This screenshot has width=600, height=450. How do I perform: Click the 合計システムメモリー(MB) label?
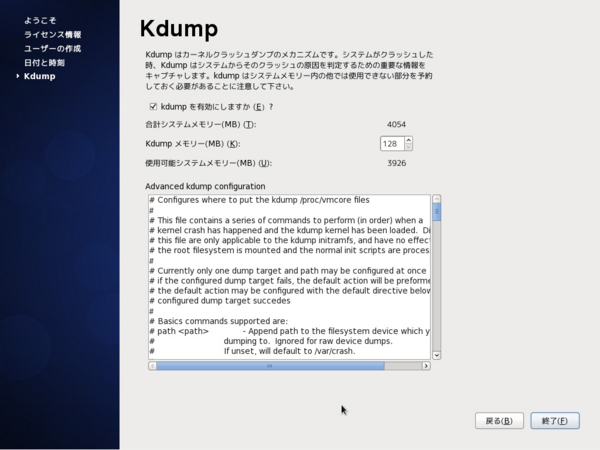click(201, 124)
